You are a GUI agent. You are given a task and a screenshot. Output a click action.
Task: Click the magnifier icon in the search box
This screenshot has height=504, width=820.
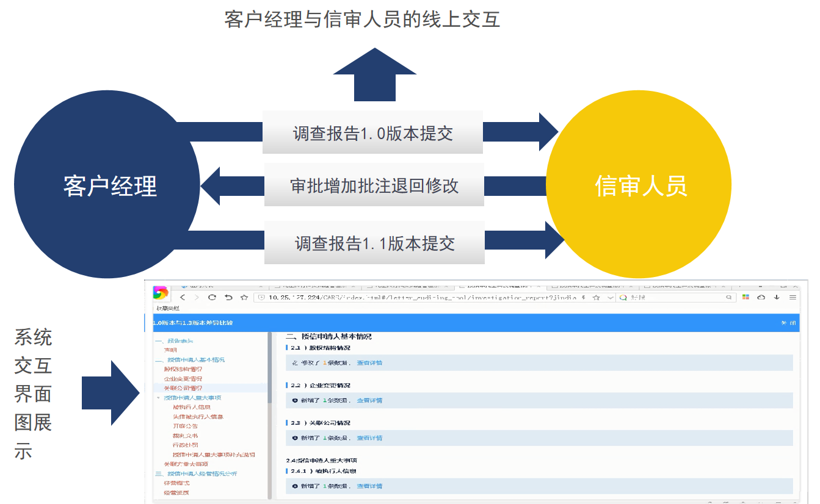coord(728,298)
